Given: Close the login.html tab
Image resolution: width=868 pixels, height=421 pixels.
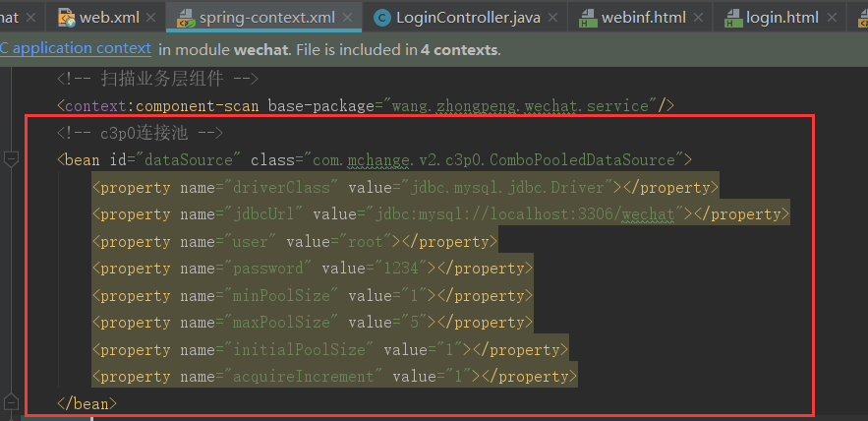Looking at the screenshot, I should pyautogui.click(x=831, y=18).
